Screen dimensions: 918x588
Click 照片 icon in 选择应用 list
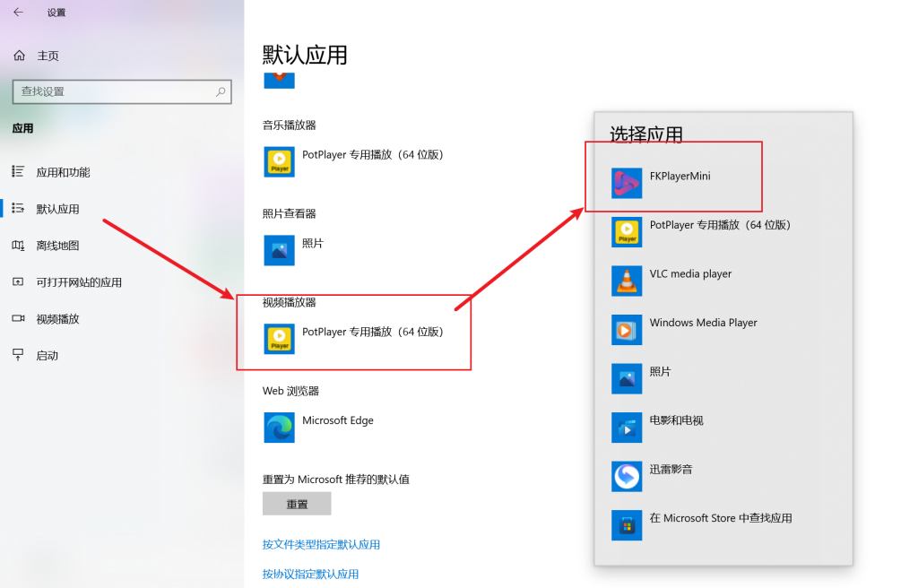[627, 378]
